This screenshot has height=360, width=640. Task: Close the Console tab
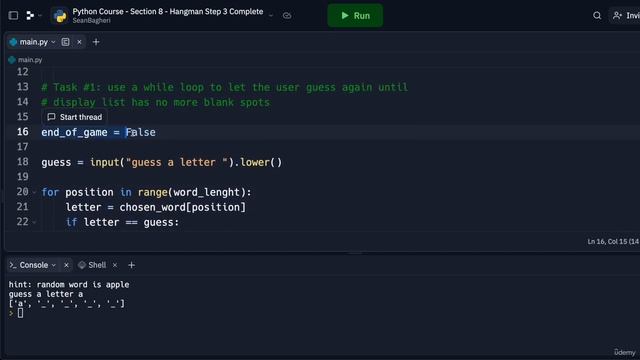click(x=66, y=265)
